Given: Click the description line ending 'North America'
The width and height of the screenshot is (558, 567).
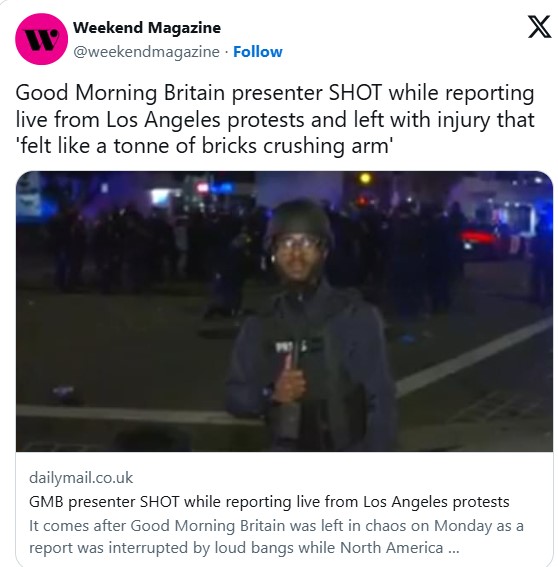Looking at the screenshot, I should [x=244, y=547].
